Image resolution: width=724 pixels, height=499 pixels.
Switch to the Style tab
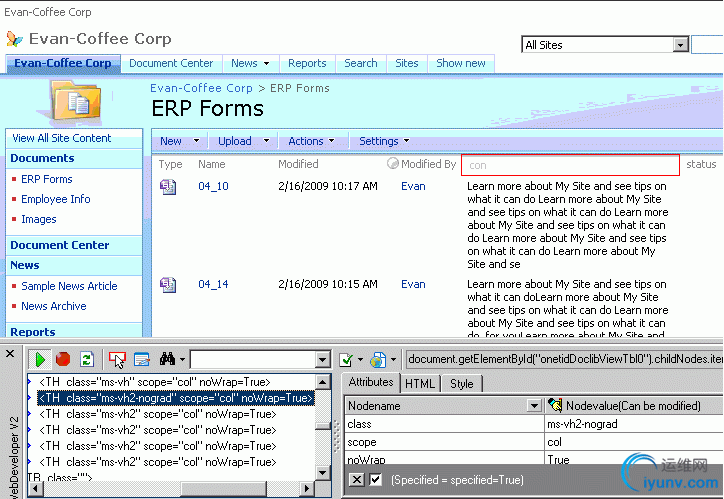(x=461, y=384)
